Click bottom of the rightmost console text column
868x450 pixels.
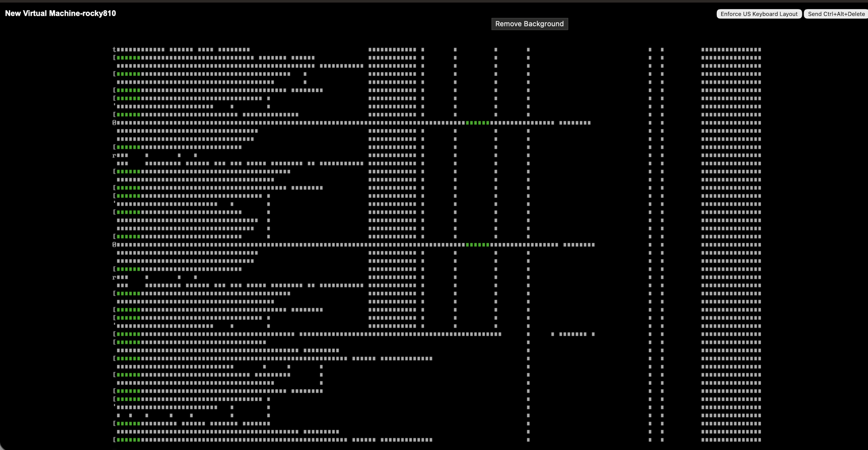(x=731, y=440)
